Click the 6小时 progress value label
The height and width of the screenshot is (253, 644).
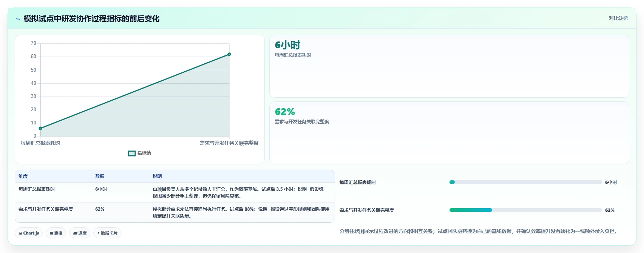[x=611, y=182]
